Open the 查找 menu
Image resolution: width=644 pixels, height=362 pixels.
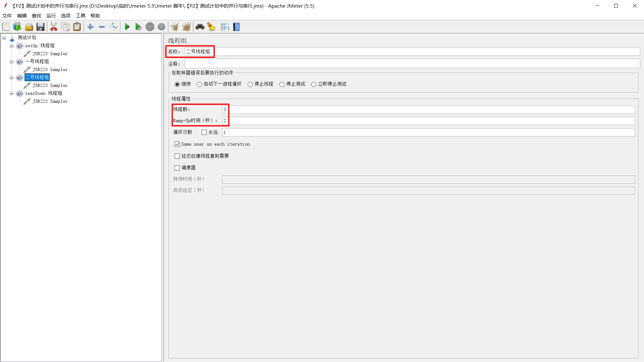click(37, 16)
